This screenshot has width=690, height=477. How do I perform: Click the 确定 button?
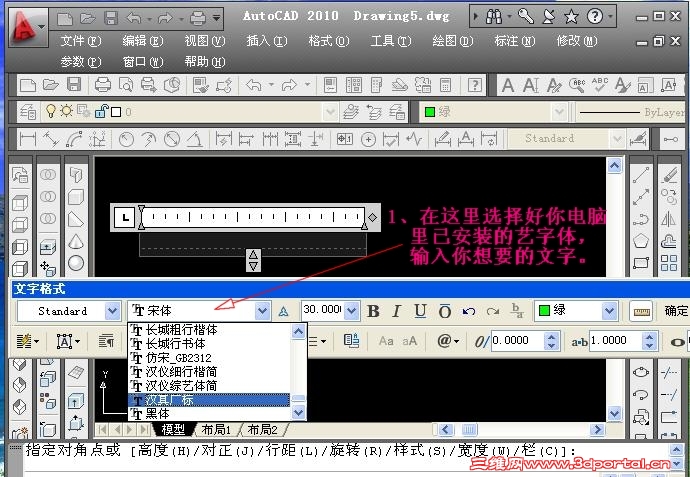[x=676, y=311]
